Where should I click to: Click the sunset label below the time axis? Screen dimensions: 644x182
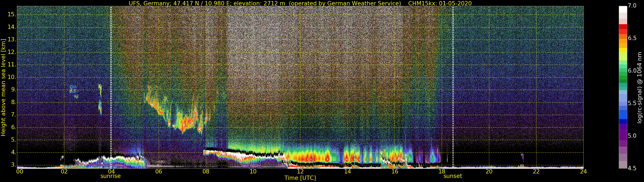pos(453,176)
